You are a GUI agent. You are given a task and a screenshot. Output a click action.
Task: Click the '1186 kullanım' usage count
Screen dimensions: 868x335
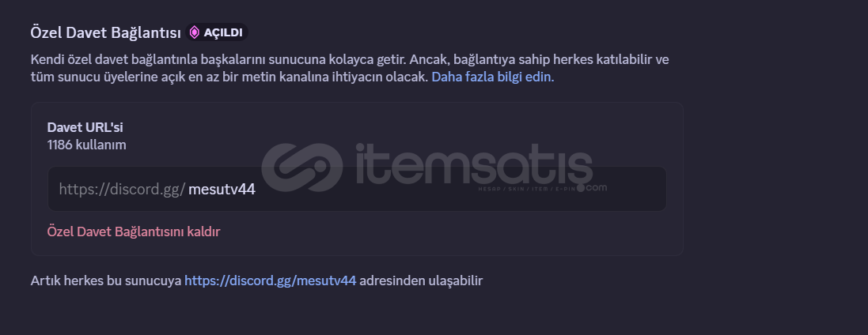tap(87, 145)
